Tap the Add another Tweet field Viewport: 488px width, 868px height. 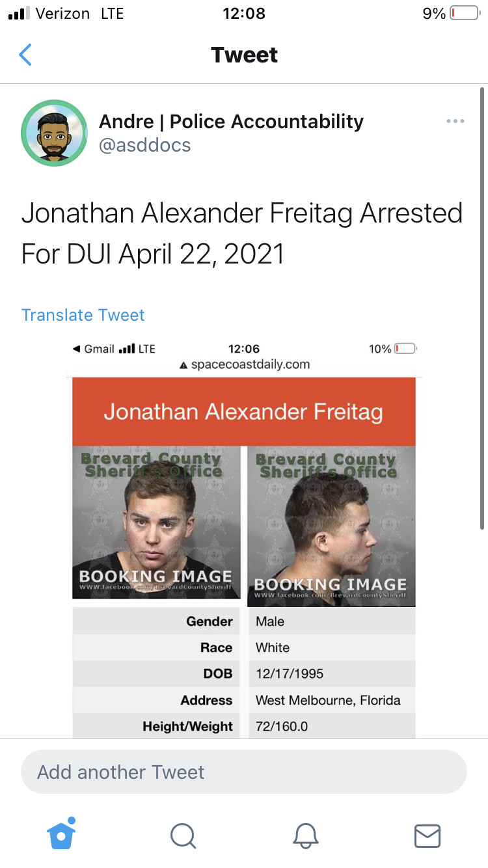(244, 772)
